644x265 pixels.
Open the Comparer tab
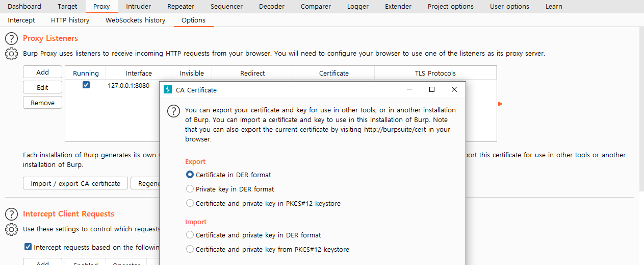coord(316,7)
